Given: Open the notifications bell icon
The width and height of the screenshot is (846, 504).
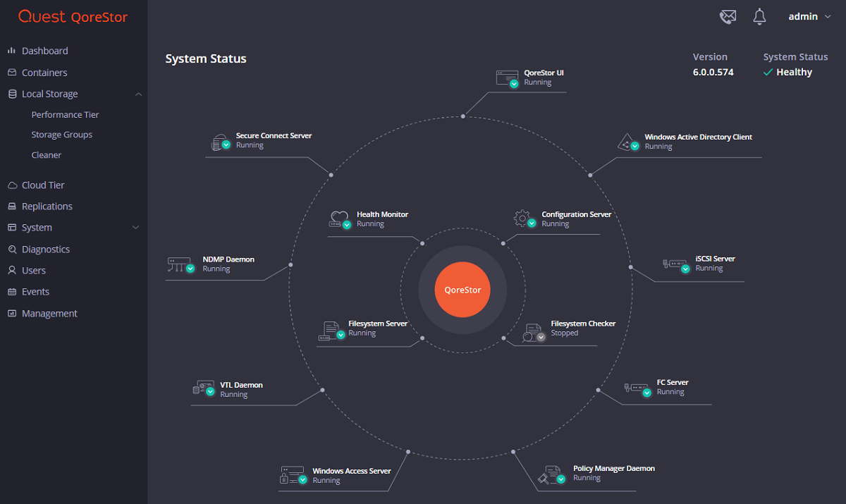Looking at the screenshot, I should 759,16.
